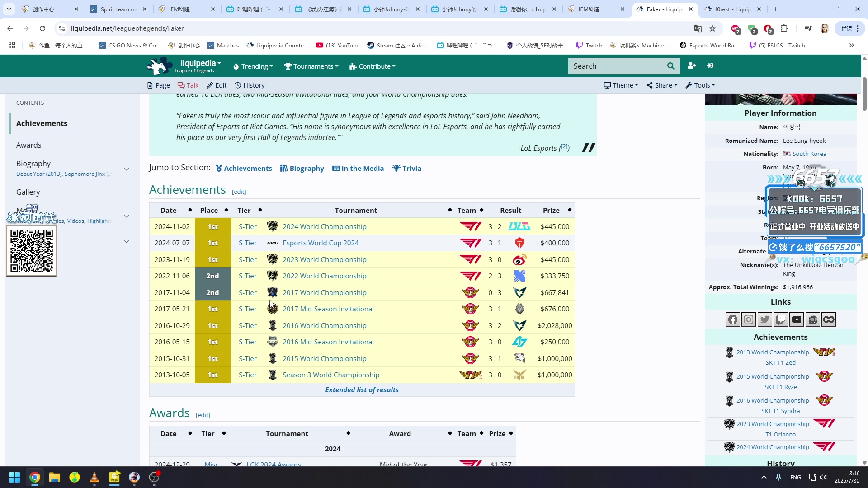Jump to Trivia section

click(x=407, y=168)
